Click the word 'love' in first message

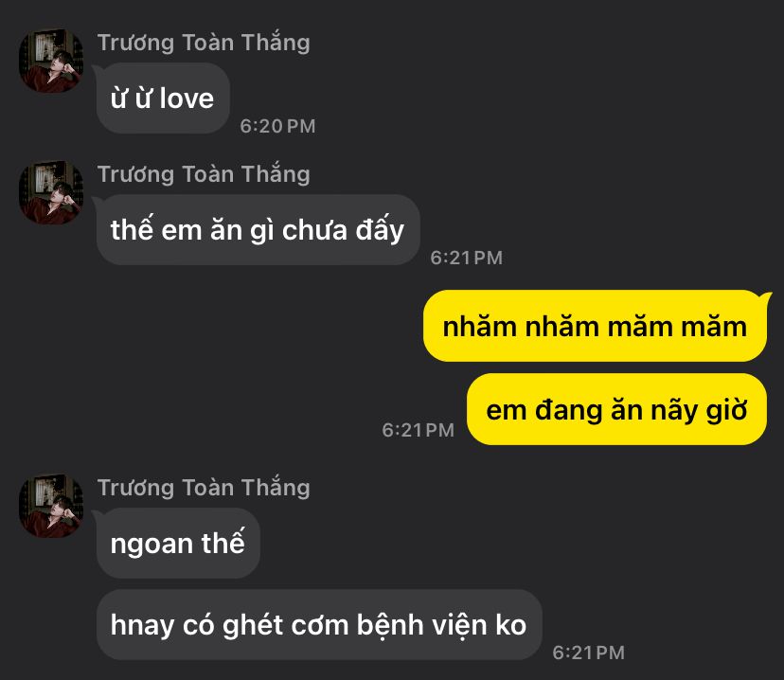click(x=187, y=98)
